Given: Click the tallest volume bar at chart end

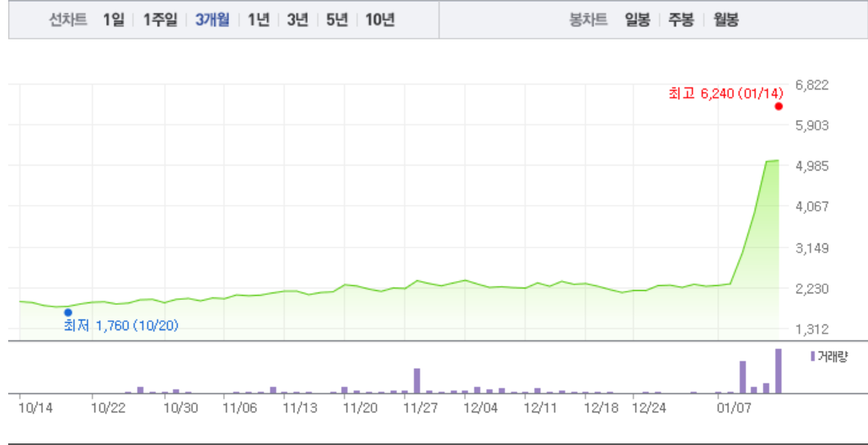Looking at the screenshot, I should click(x=779, y=370).
